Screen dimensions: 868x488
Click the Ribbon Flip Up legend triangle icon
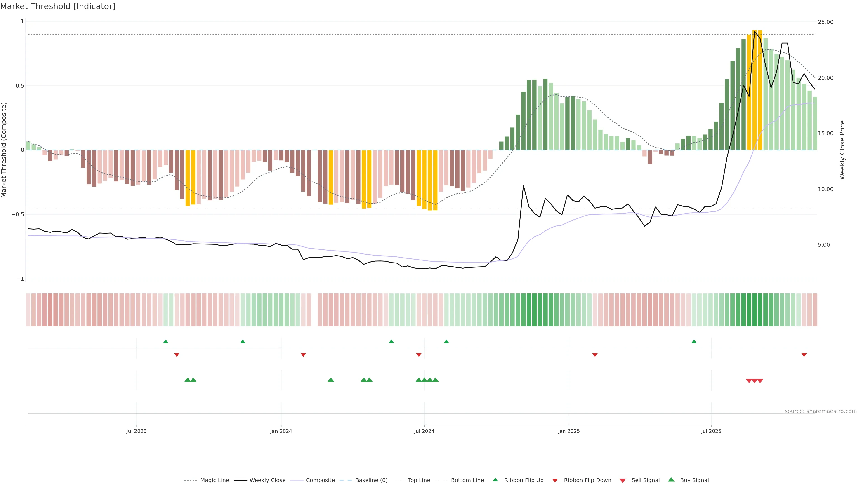[495, 480]
